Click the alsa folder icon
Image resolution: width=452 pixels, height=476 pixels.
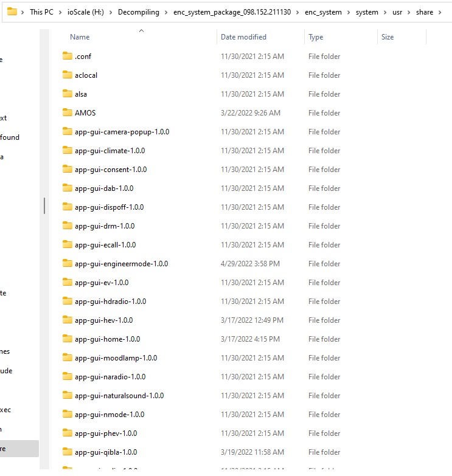tap(67, 94)
